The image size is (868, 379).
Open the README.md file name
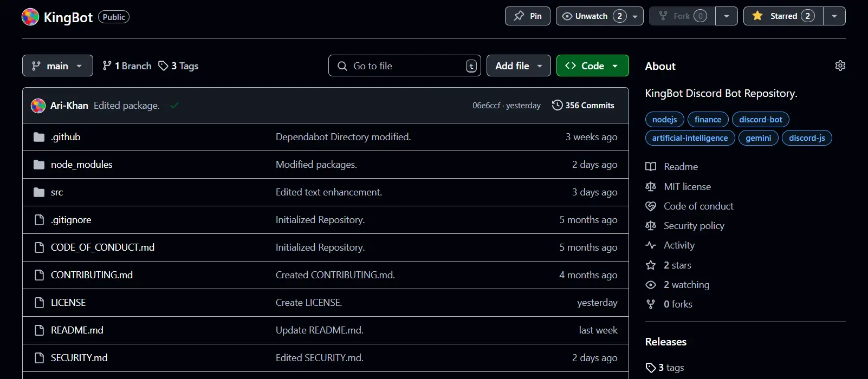pos(77,330)
